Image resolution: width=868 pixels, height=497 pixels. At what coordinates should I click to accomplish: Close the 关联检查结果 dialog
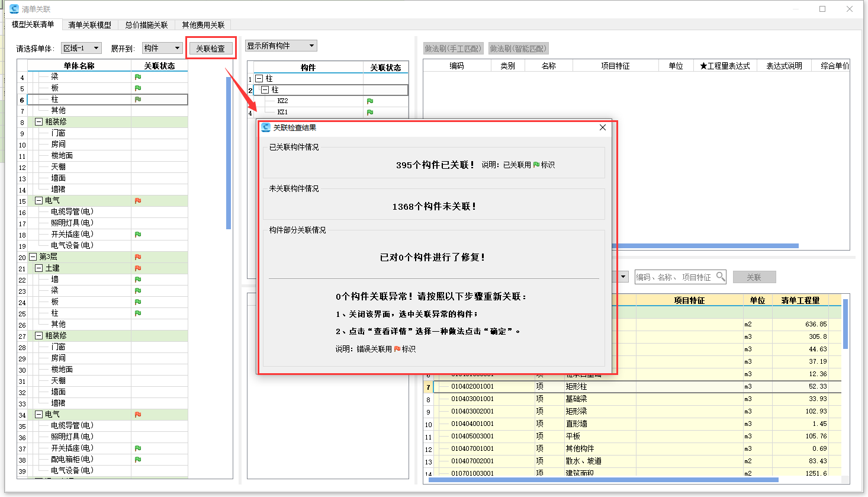(x=603, y=127)
